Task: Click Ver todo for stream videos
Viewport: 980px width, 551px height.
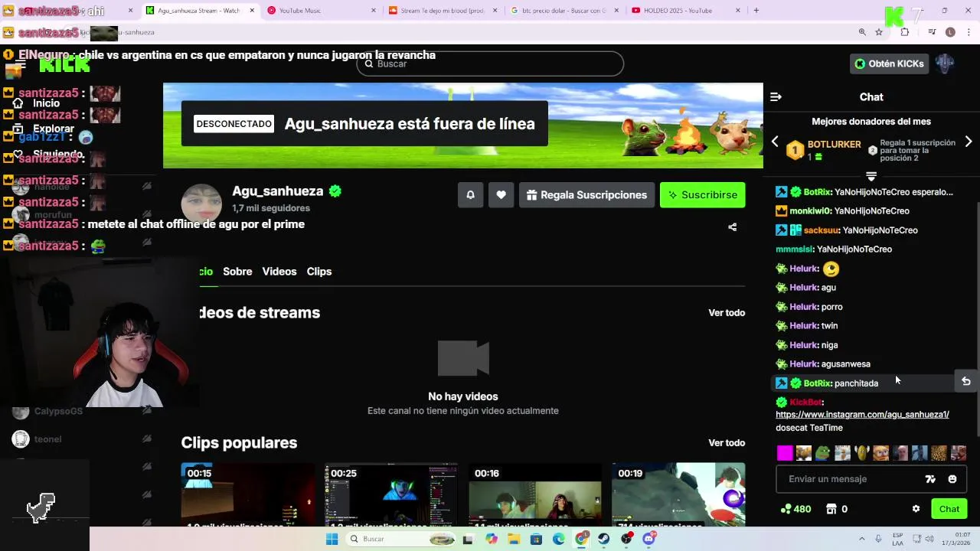Action: pos(727,313)
